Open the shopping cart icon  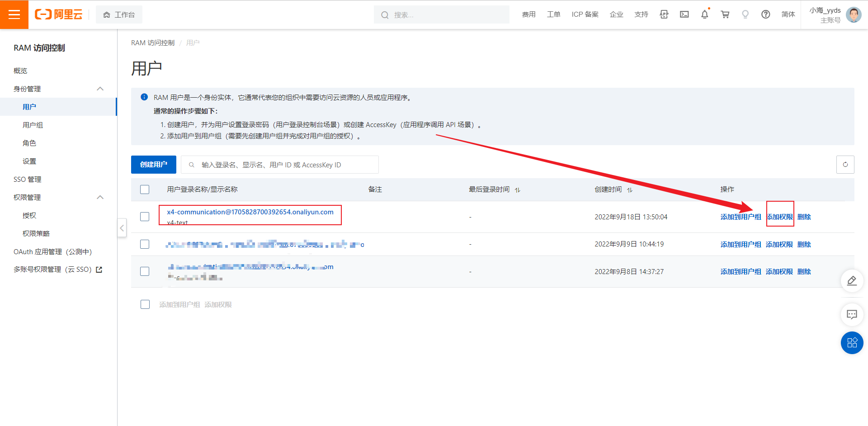tap(725, 14)
